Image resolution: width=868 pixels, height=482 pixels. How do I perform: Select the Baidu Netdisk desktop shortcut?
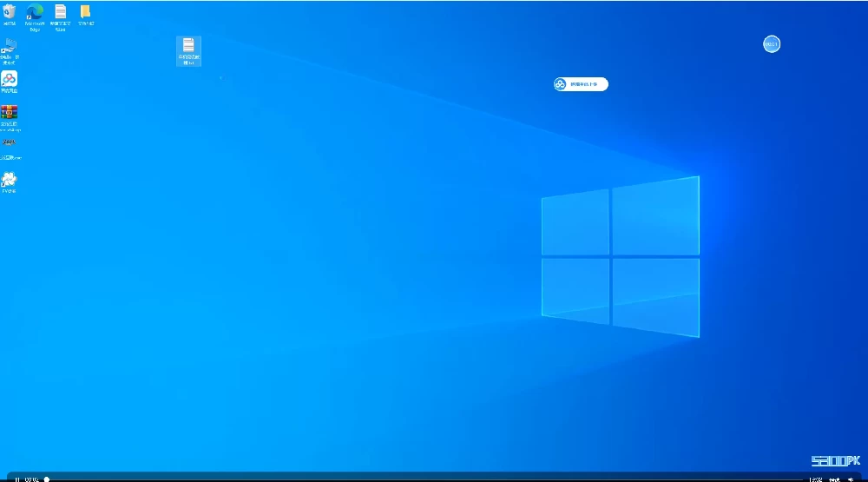pos(9,82)
